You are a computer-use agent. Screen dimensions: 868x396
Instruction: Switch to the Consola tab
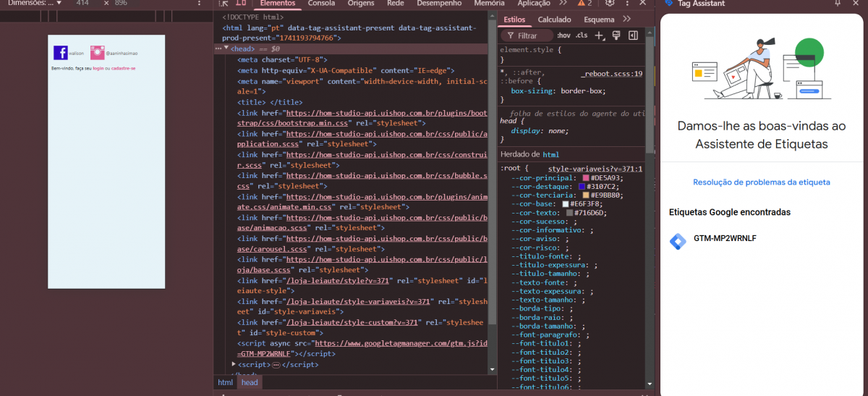(x=321, y=4)
